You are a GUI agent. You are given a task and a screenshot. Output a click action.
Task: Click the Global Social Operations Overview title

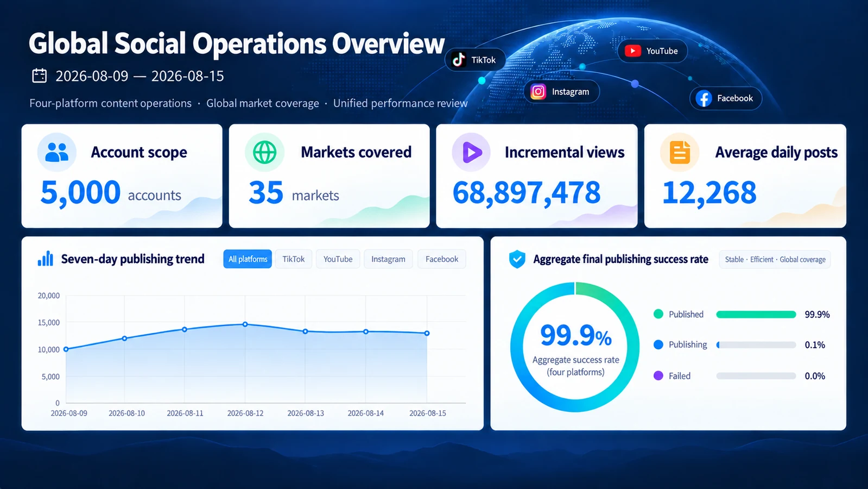click(237, 44)
